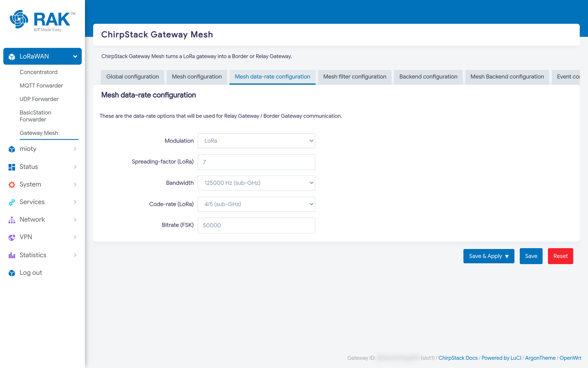Screen dimensions: 588x368
Task: Expand the Status menu chevron
Action: click(x=75, y=167)
